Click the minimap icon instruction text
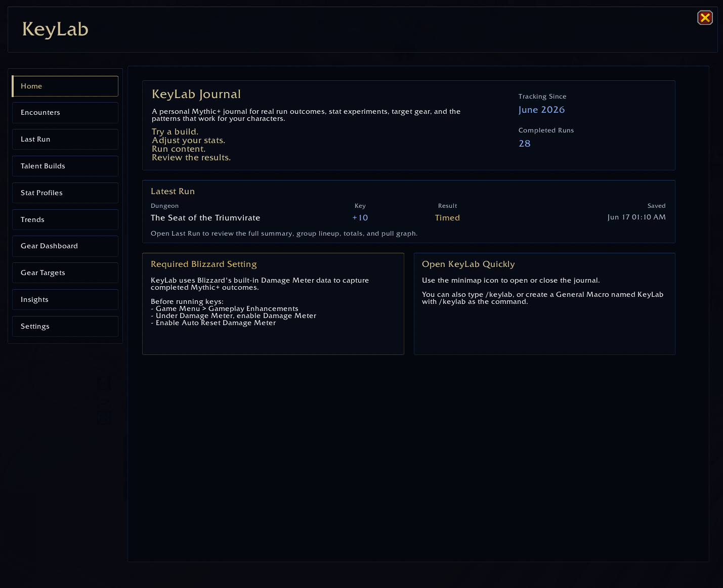This screenshot has width=723, height=588. 511,281
